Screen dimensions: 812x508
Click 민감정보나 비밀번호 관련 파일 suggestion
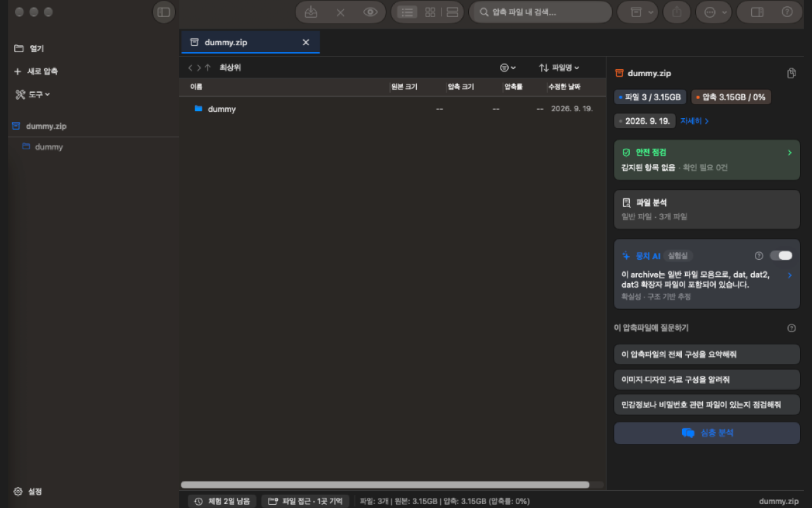707,404
